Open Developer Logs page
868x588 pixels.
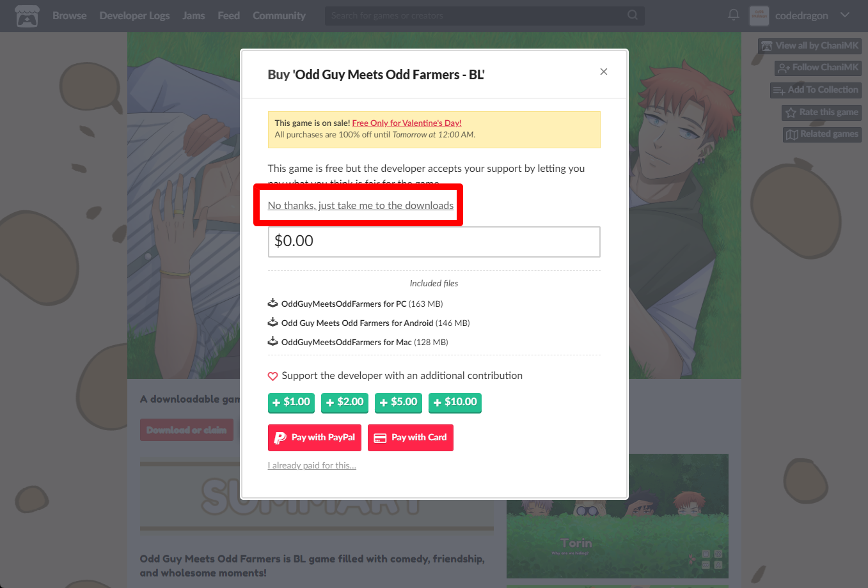[134, 16]
